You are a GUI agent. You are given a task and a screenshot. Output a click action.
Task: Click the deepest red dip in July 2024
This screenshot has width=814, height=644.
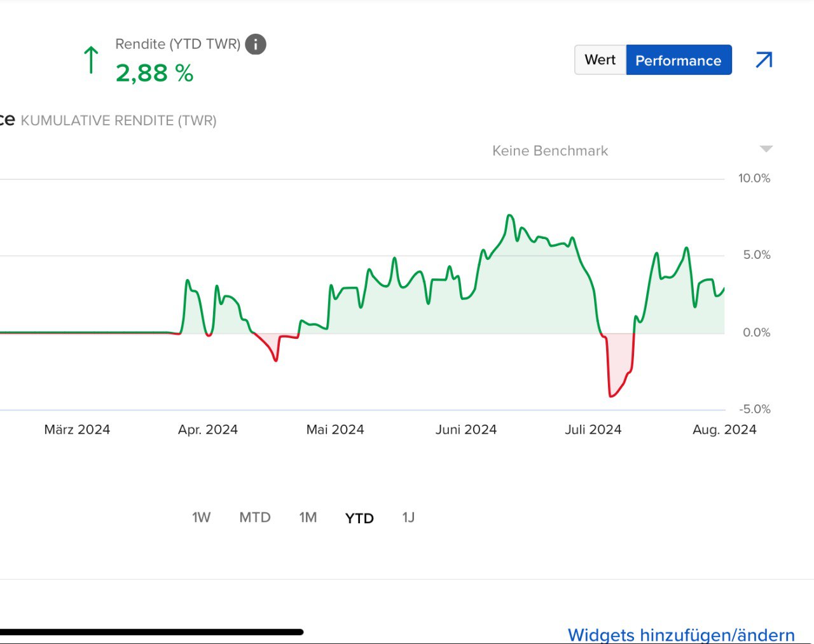[611, 396]
